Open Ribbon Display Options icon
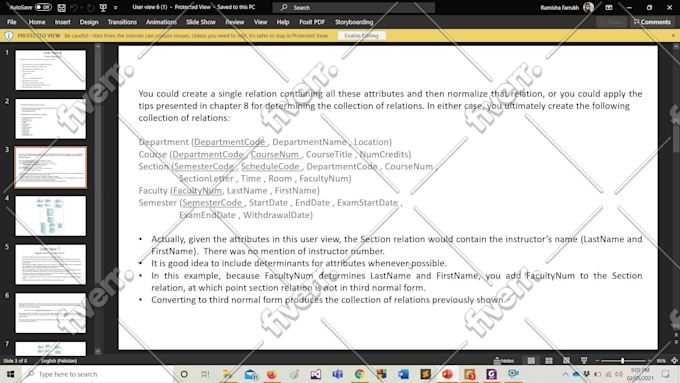The height and width of the screenshot is (383, 680). click(x=609, y=7)
